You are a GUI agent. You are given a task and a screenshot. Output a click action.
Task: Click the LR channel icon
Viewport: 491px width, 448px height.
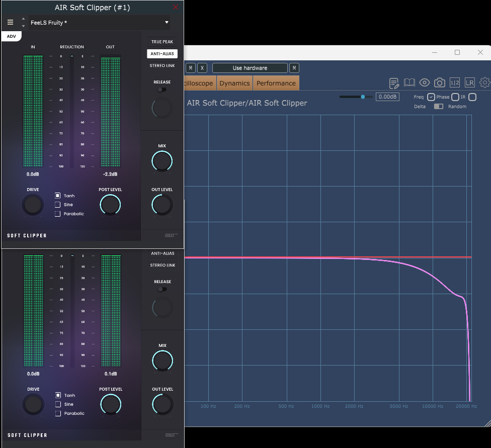tap(470, 82)
